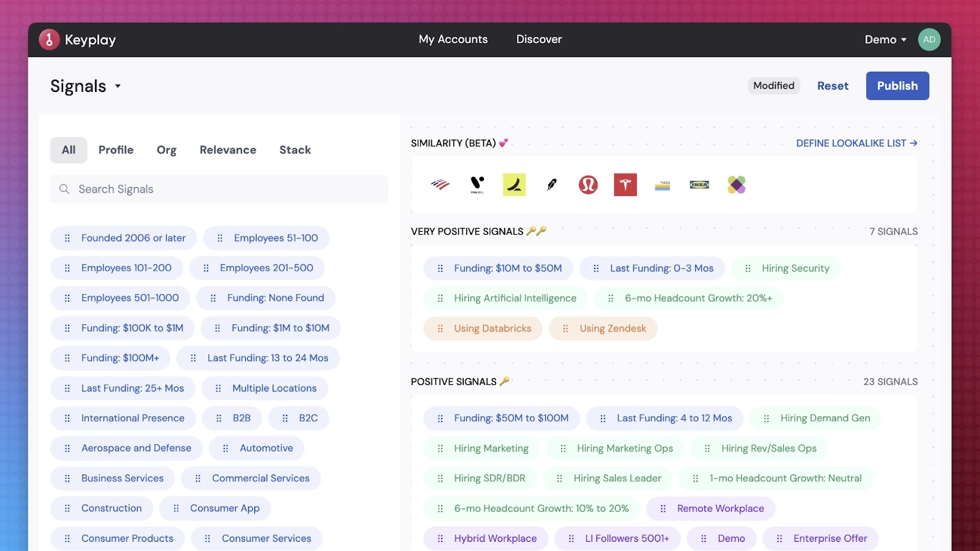This screenshot has height=551, width=980.
Task: Open Discover in top navigation
Action: tap(539, 39)
